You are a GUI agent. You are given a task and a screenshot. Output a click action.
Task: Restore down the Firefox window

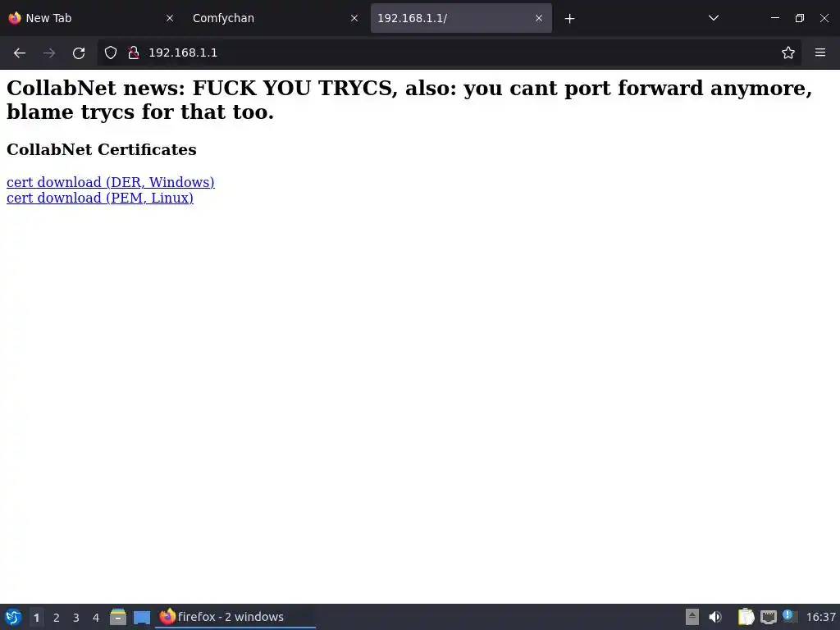800,18
